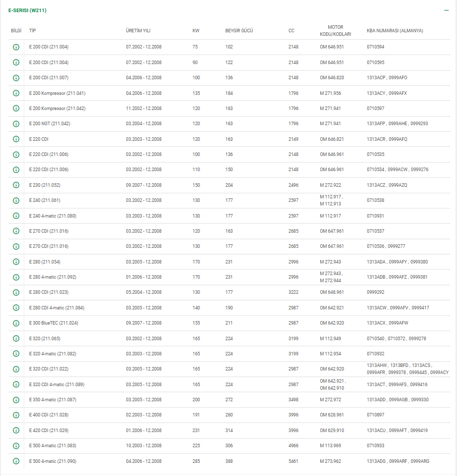The image size is (457, 476).
Task: Open info for E 350 4-matic (211.087)
Action: [16, 400]
